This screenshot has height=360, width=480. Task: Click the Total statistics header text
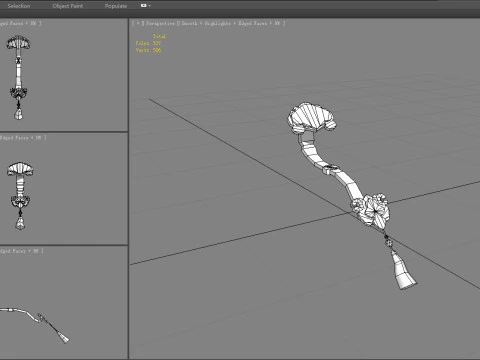(159, 36)
